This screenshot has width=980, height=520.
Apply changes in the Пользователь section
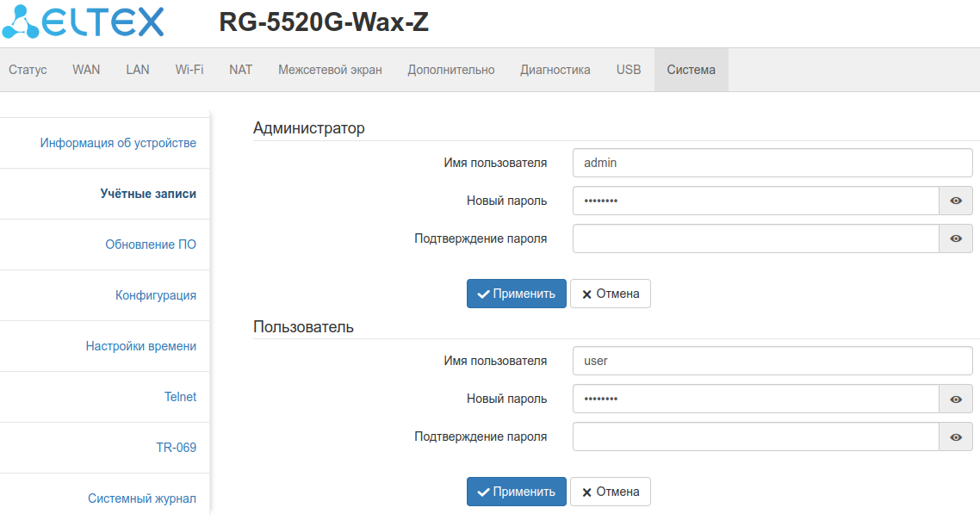(x=517, y=492)
